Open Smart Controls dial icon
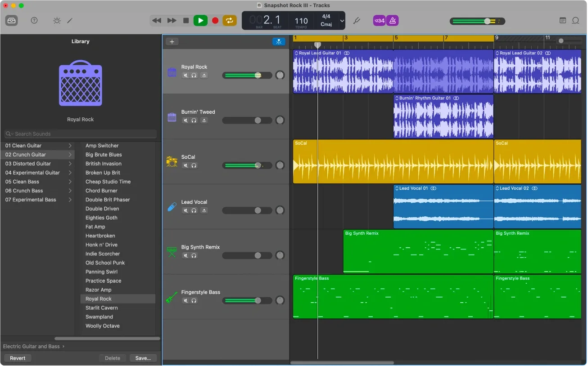This screenshot has width=588, height=366. [56, 20]
